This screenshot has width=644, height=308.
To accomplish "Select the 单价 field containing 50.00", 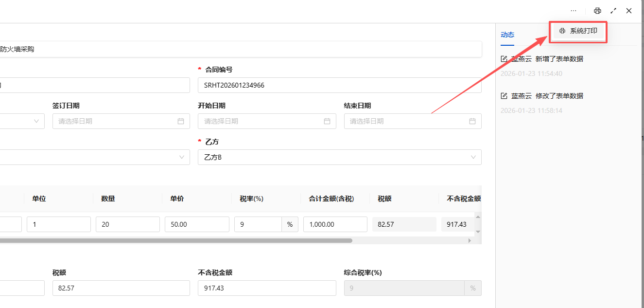I will [x=197, y=224].
